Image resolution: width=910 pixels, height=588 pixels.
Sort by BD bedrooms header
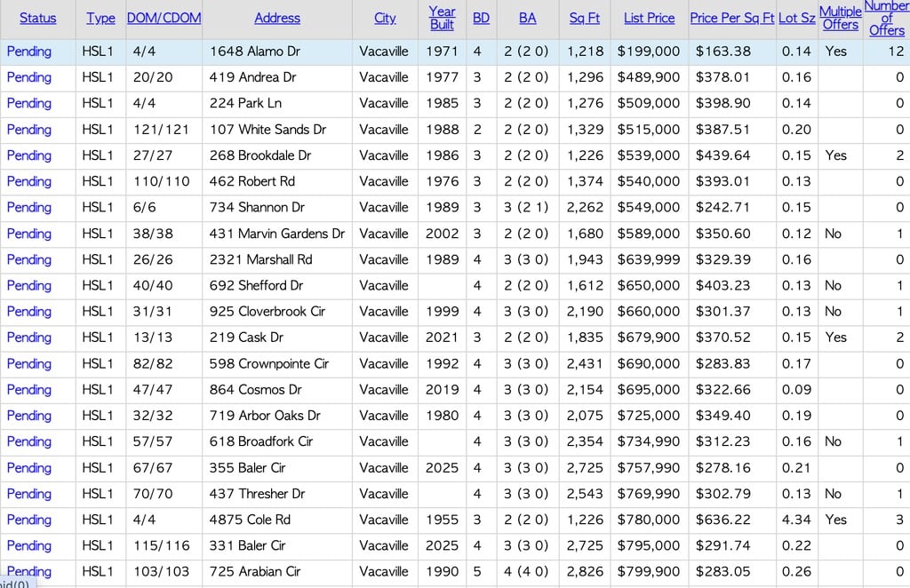click(481, 18)
